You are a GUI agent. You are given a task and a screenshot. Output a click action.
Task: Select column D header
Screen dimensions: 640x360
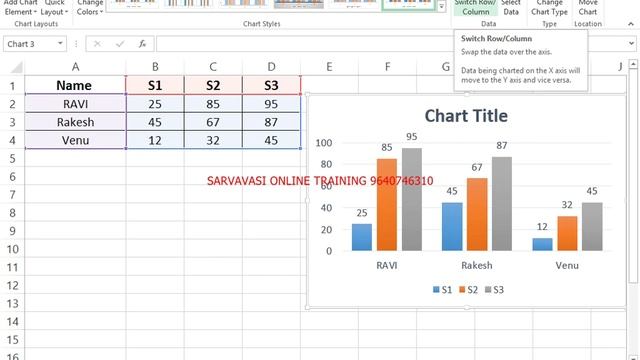(271, 67)
